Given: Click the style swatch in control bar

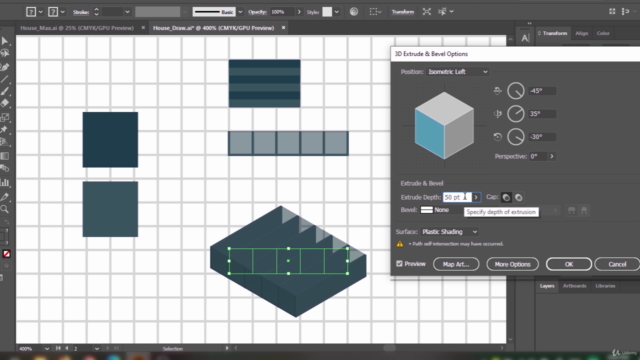Looking at the screenshot, I should coord(327,12).
